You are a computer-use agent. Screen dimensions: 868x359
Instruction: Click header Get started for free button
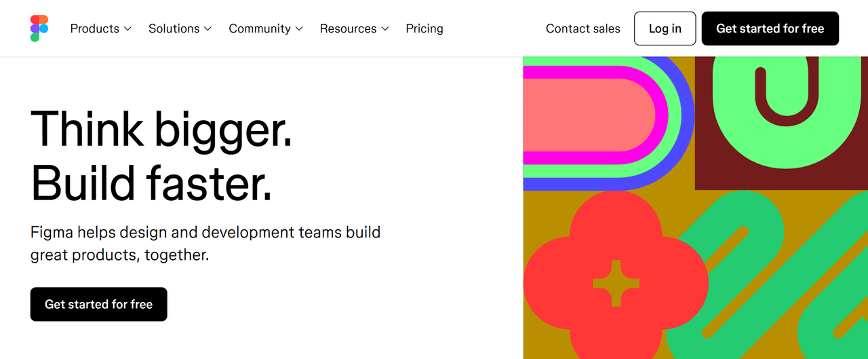(x=770, y=29)
